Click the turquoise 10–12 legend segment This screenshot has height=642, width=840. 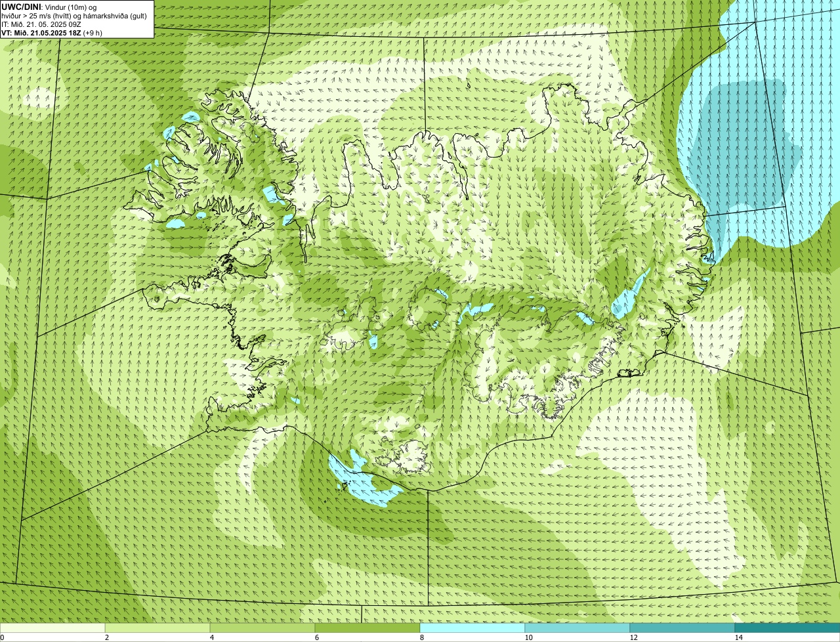pos(577,628)
